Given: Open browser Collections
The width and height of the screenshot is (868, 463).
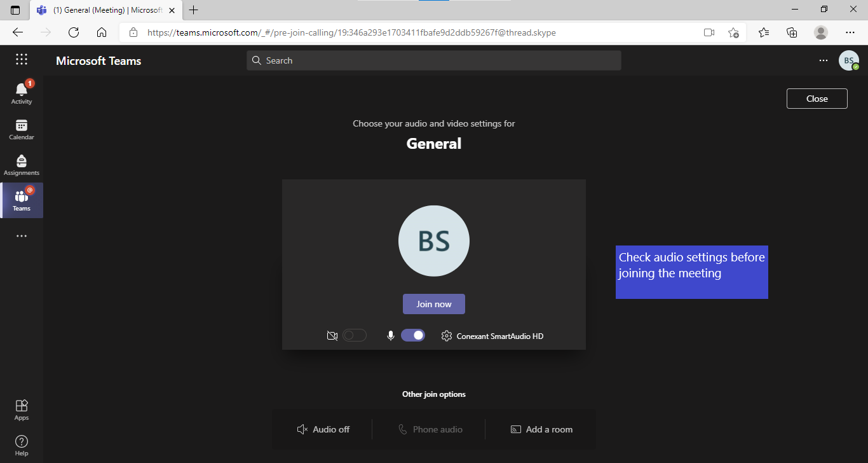Looking at the screenshot, I should coord(792,32).
